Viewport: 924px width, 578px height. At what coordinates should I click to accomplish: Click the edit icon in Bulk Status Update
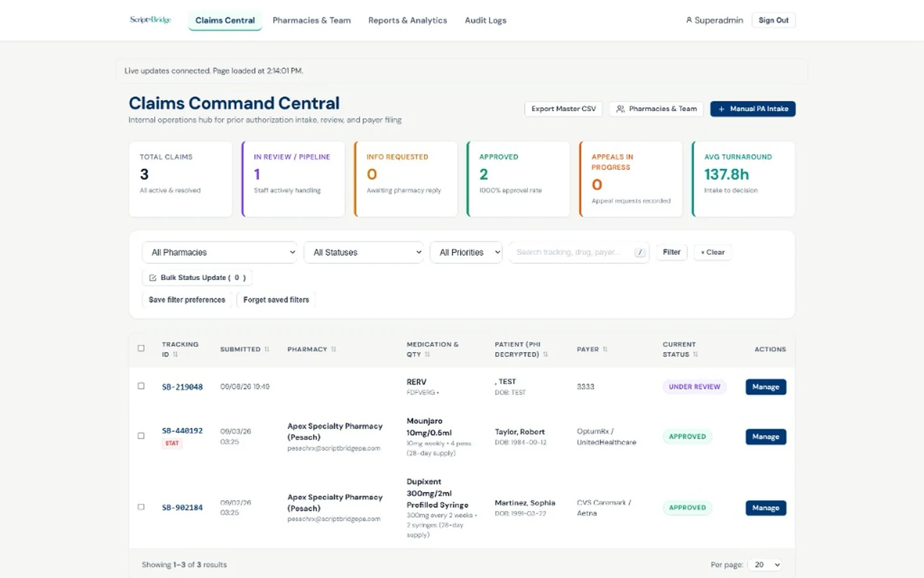[153, 278]
